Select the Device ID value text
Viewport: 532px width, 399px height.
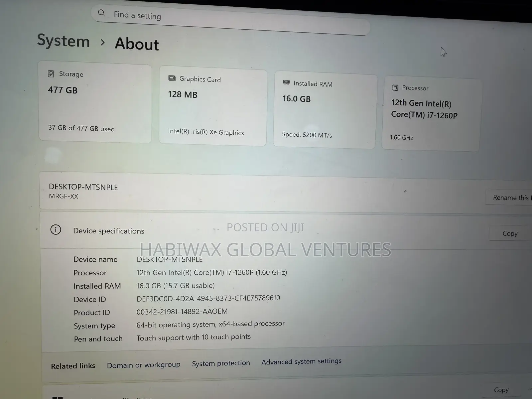(208, 298)
